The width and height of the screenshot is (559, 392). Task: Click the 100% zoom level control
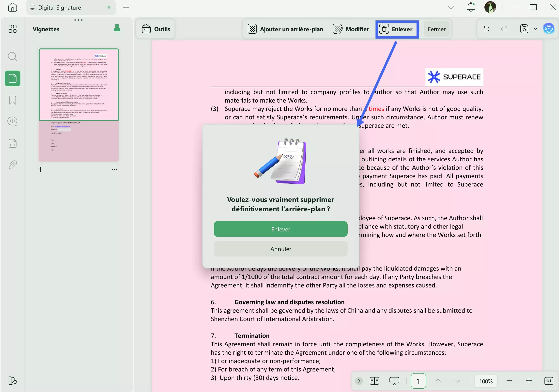[485, 381]
